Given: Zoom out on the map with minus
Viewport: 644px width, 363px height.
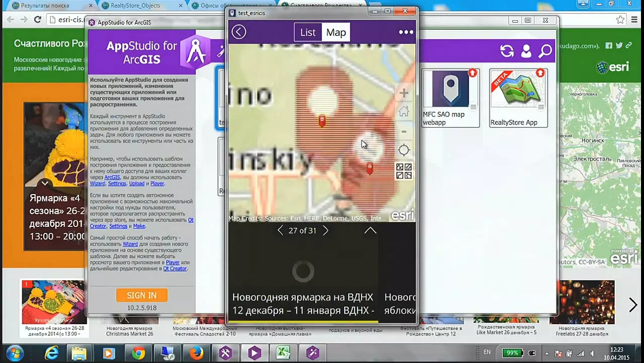Looking at the screenshot, I should (404, 131).
